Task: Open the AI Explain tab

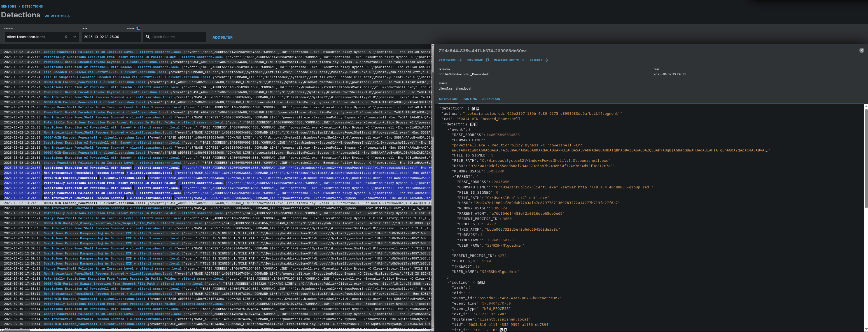Action: [x=491, y=99]
